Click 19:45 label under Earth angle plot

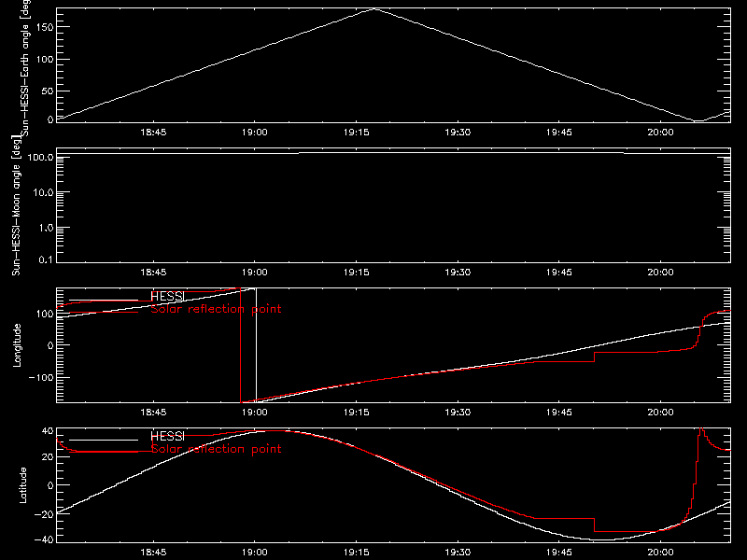pyautogui.click(x=558, y=132)
